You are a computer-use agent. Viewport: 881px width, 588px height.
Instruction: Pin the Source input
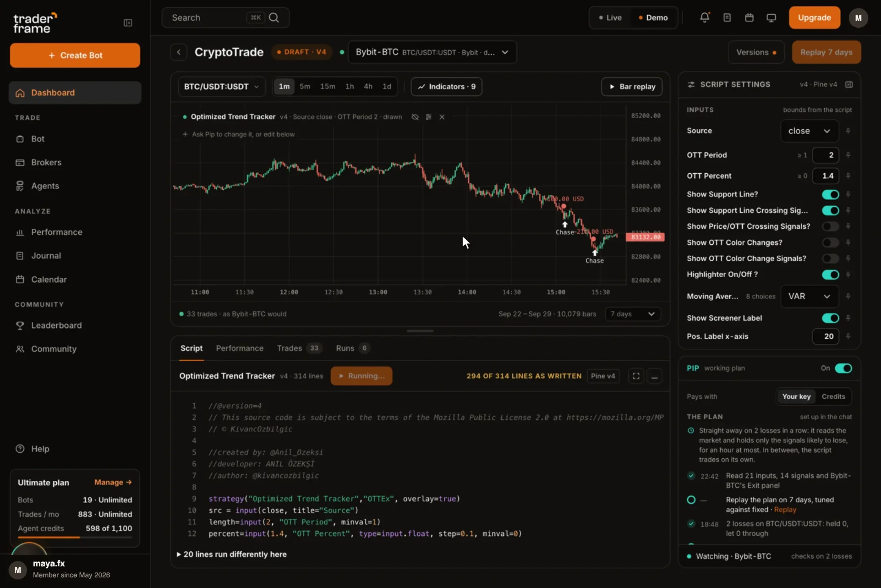coord(848,131)
